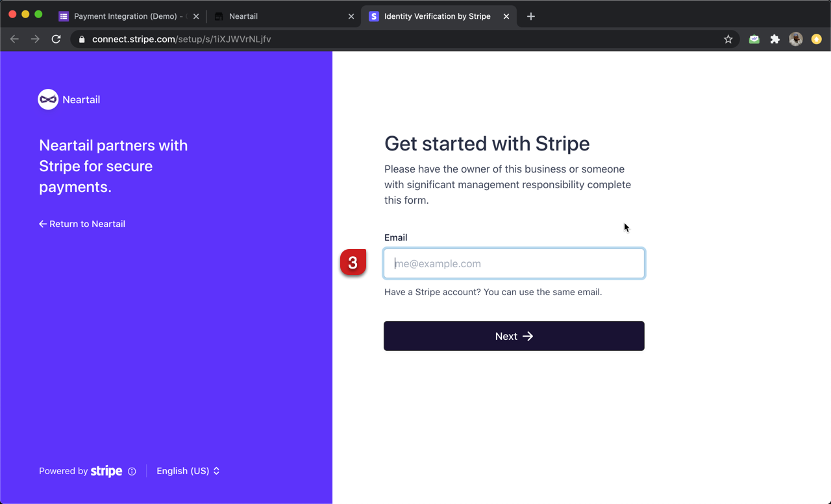This screenshot has height=504, width=831.
Task: Click the green mail checker extension icon
Action: click(x=754, y=39)
